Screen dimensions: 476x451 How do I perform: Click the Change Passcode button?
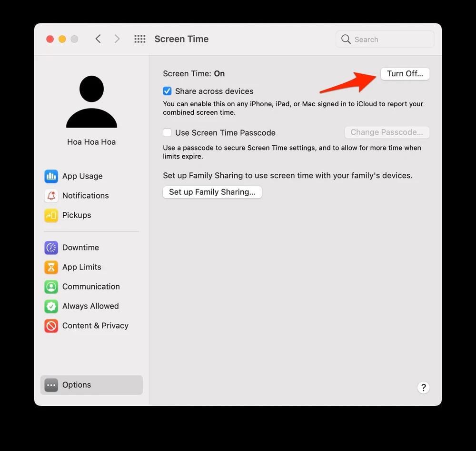[x=387, y=132]
